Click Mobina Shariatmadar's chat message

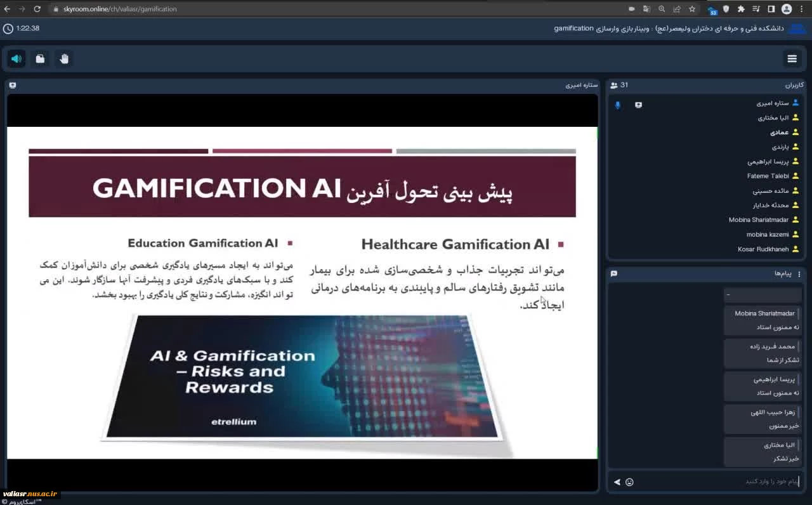[x=763, y=320]
